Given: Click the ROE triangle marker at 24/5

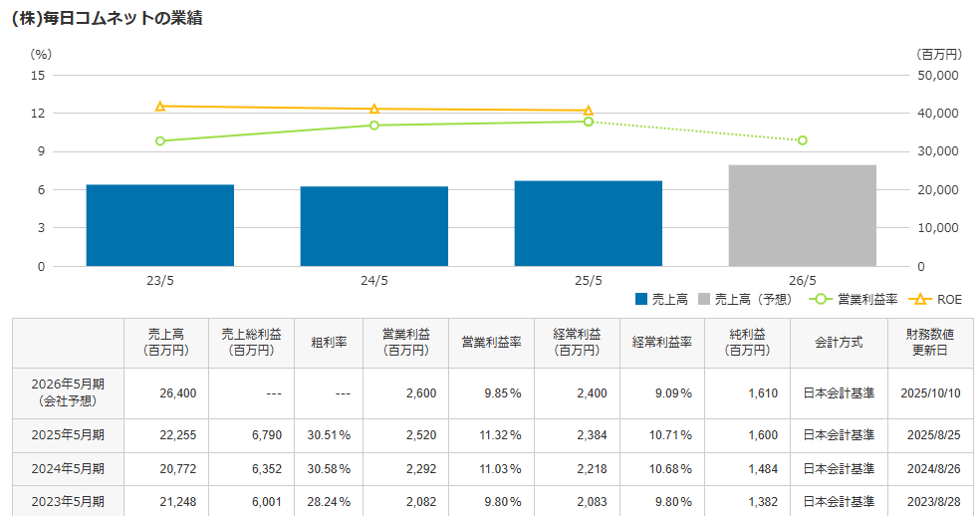Looking at the screenshot, I should [x=374, y=110].
